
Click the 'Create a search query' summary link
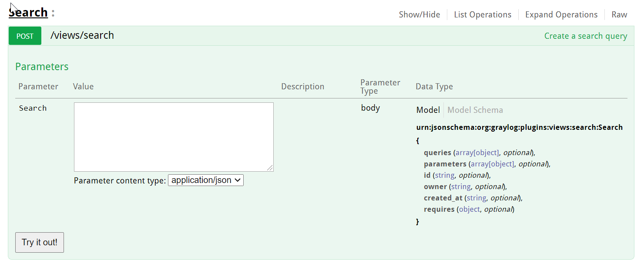(x=585, y=36)
